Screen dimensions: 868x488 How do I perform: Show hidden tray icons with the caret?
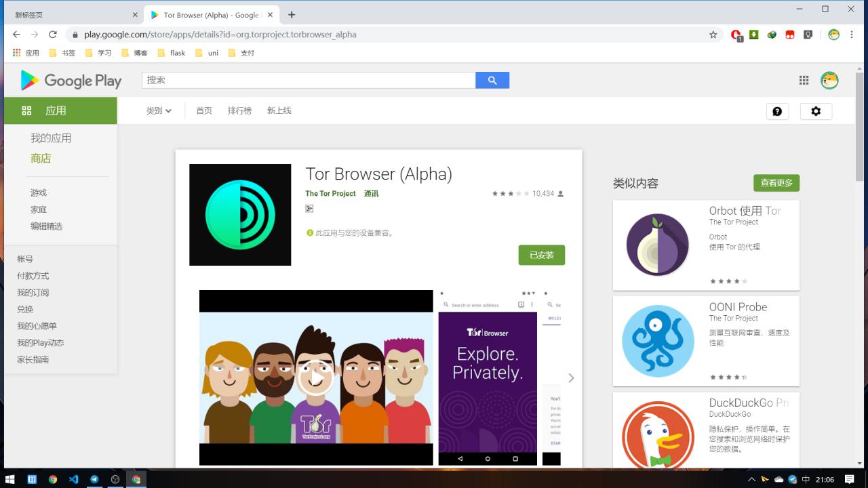coord(751,479)
